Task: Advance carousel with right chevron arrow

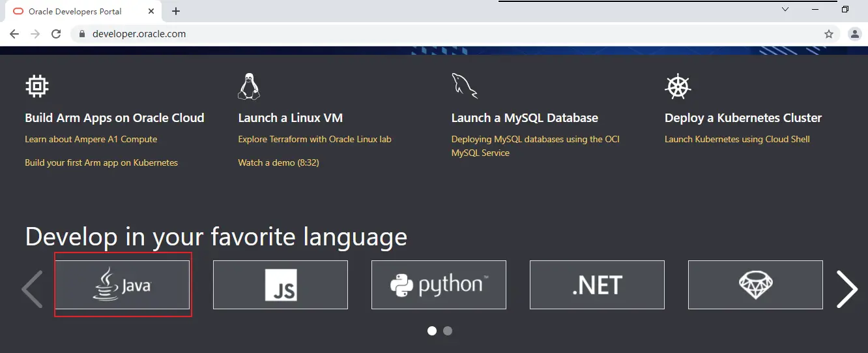Action: pyautogui.click(x=847, y=288)
